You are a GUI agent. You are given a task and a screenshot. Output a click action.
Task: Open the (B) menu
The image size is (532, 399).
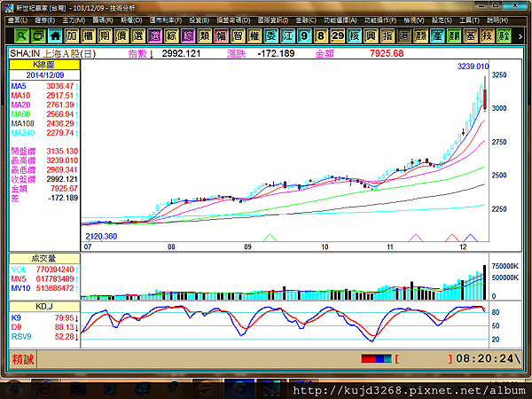[x=199, y=20]
